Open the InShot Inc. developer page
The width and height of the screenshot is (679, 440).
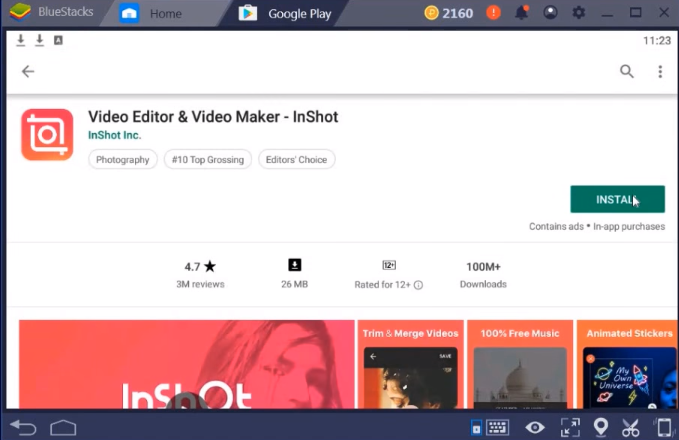pyautogui.click(x=114, y=135)
